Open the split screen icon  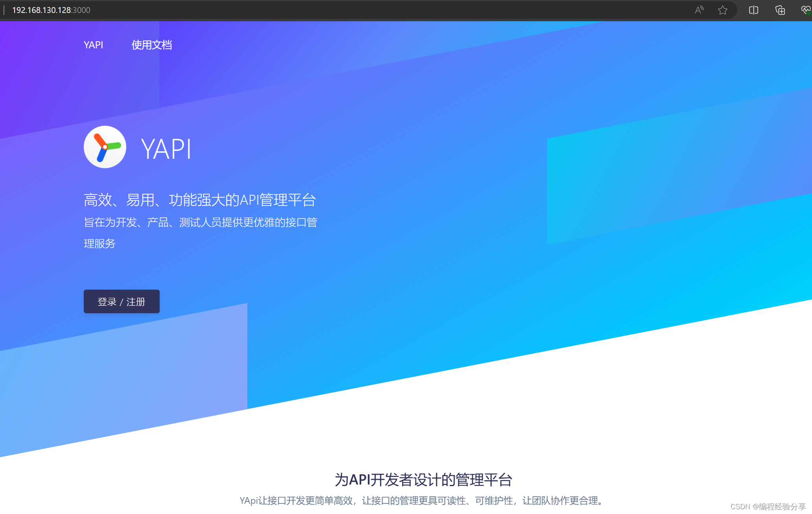pos(753,10)
